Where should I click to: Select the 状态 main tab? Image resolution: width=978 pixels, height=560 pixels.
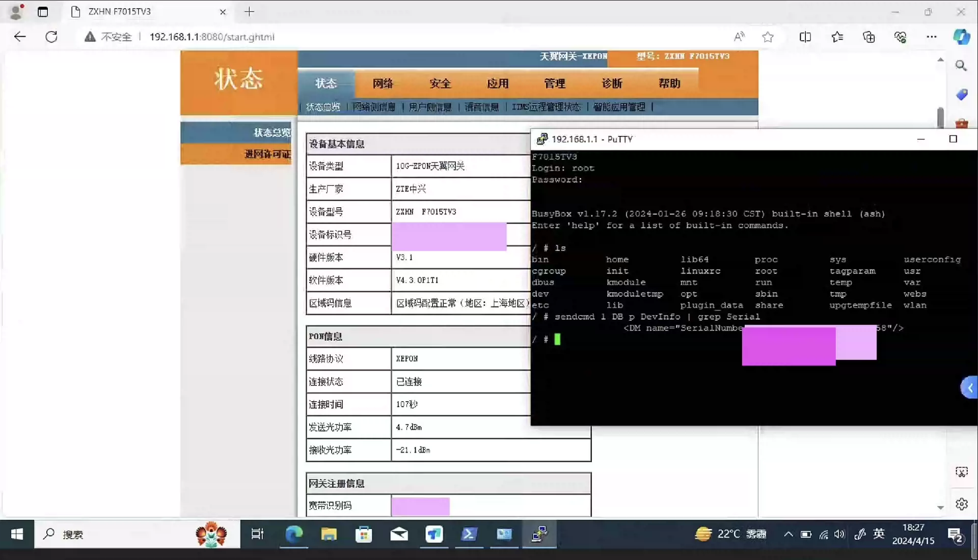(x=326, y=83)
